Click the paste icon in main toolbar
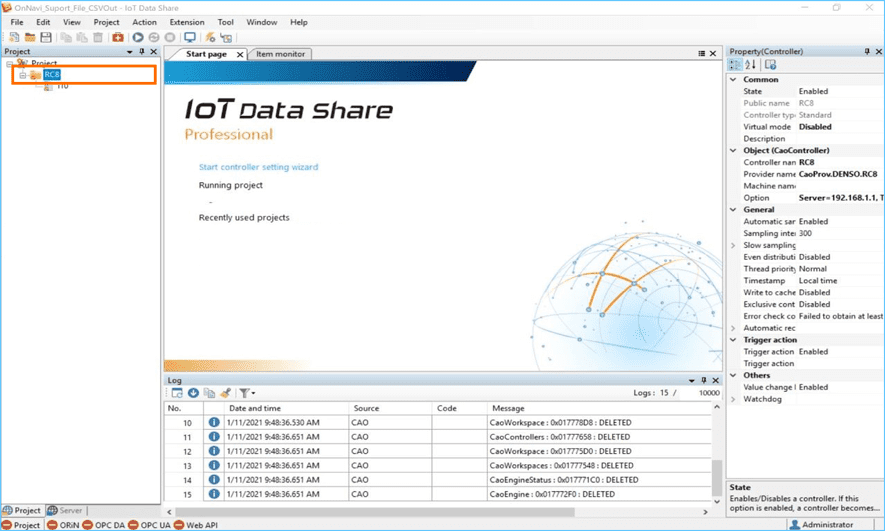This screenshot has height=531, width=885. click(x=82, y=37)
